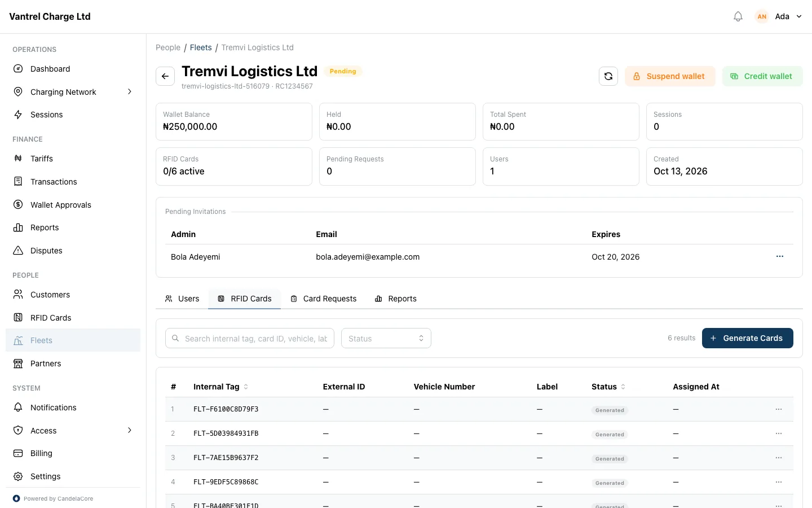Go to Sessions in sidebar
The height and width of the screenshot is (508, 812).
click(x=73, y=115)
